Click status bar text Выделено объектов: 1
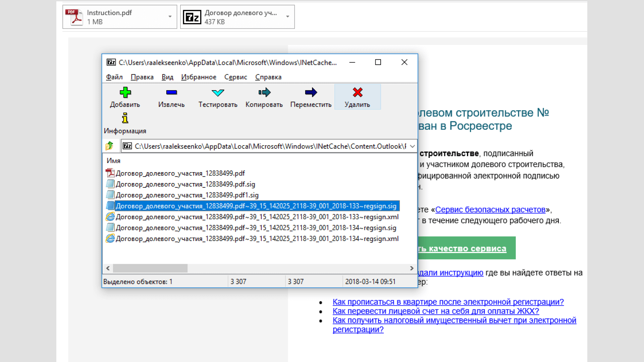 138,282
